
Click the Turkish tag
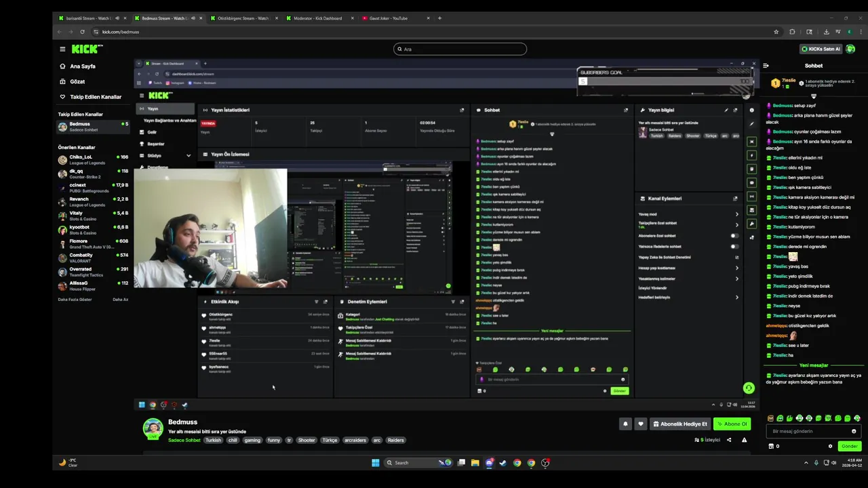point(214,440)
